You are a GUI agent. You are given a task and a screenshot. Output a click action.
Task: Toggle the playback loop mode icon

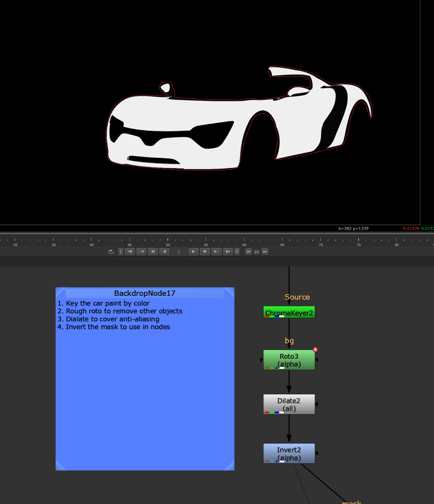(111, 252)
